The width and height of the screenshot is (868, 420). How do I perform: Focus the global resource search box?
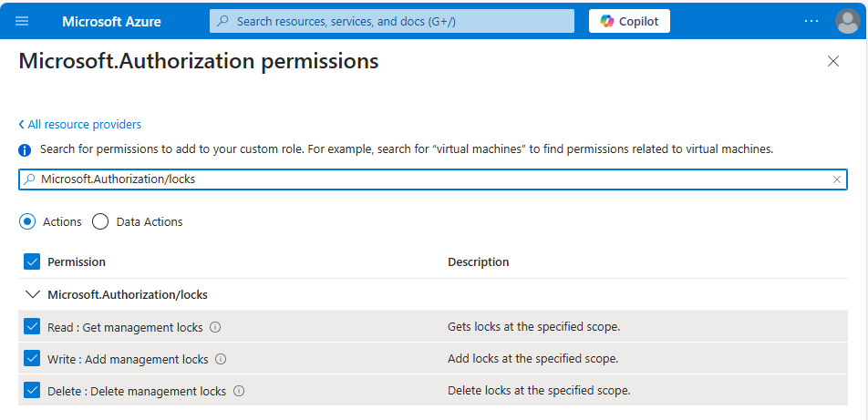(392, 21)
